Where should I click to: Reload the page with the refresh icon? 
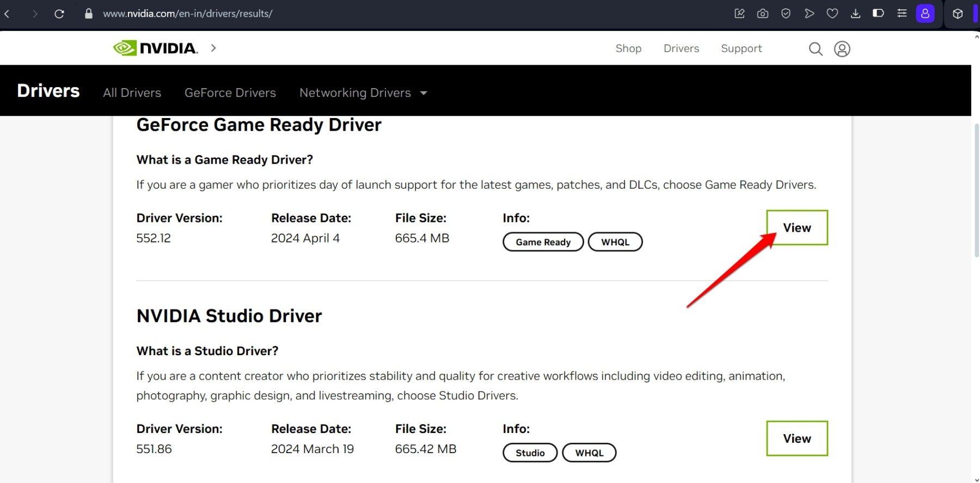coord(59,14)
